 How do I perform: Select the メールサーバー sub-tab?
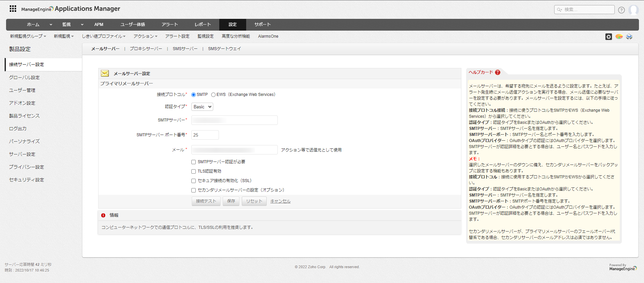105,49
